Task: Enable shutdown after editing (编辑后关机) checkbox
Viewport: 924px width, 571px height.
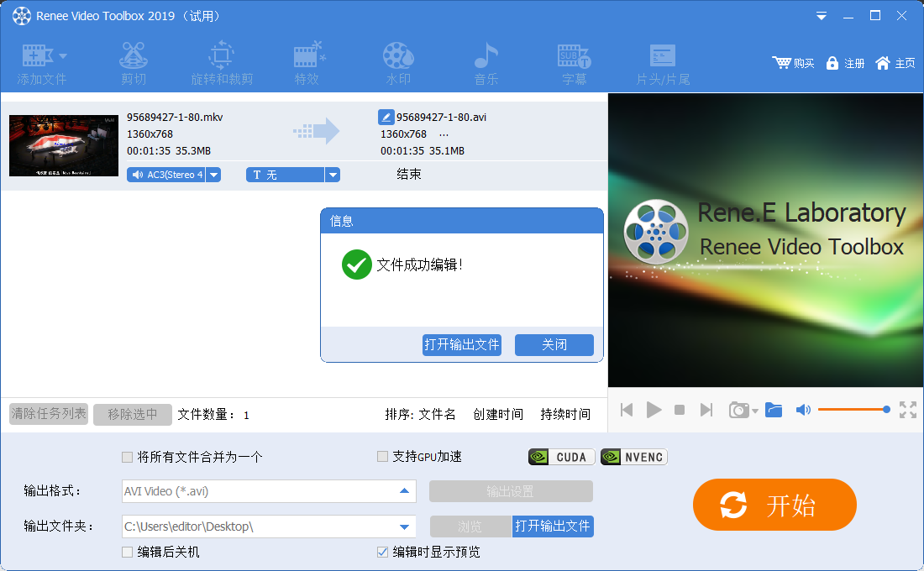Action: (127, 553)
